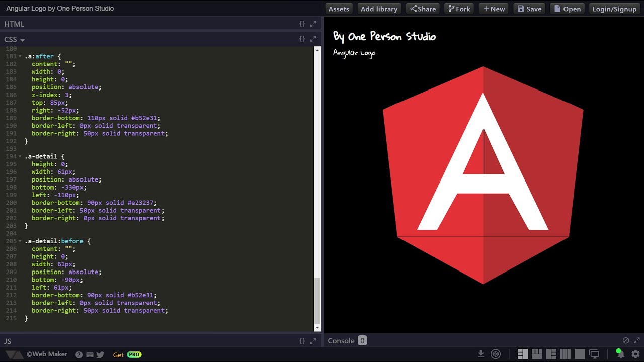Click the Fork button
Screen dimensions: 644x362
pos(459,9)
